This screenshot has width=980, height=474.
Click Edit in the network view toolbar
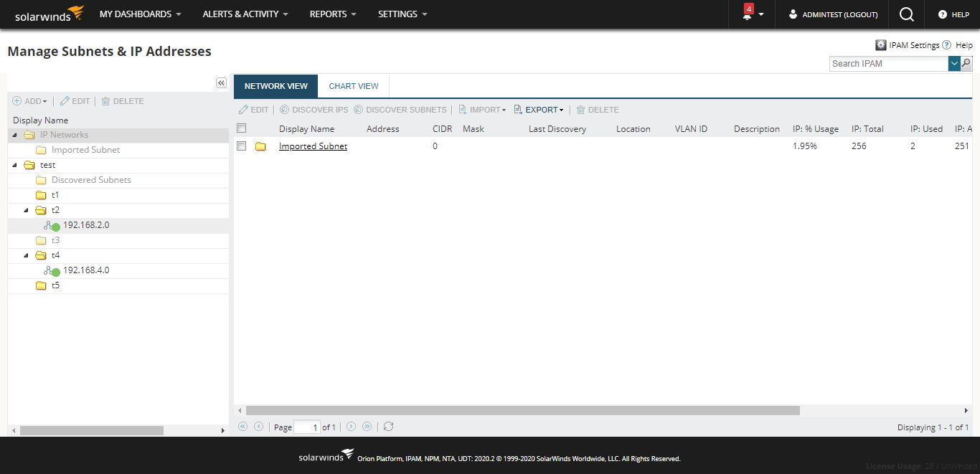pyautogui.click(x=253, y=110)
